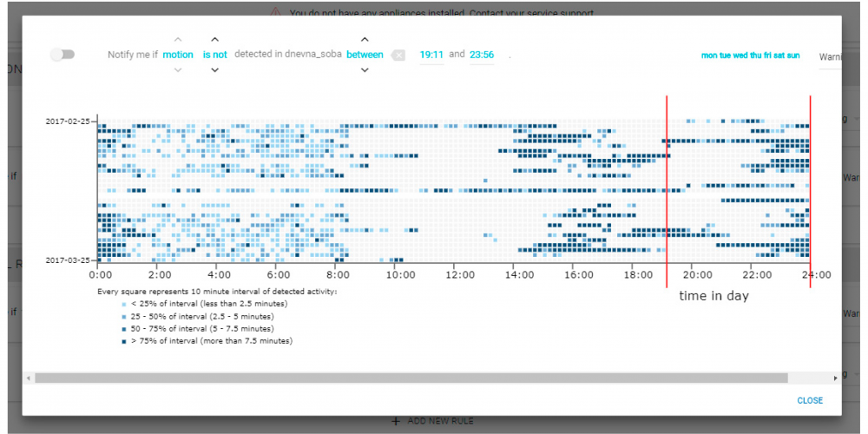
Task: Click up chevron above 'is not'
Action: (215, 40)
